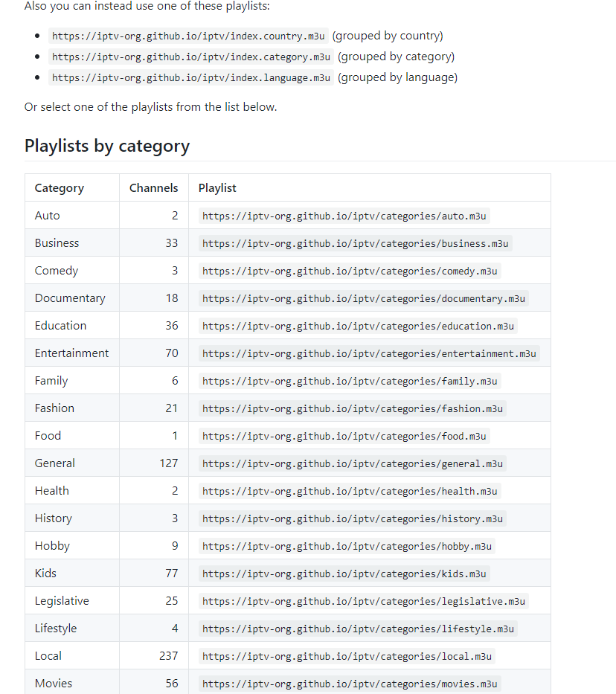Select the movies.m3u playlist URL
This screenshot has width=616, height=694.
(350, 684)
